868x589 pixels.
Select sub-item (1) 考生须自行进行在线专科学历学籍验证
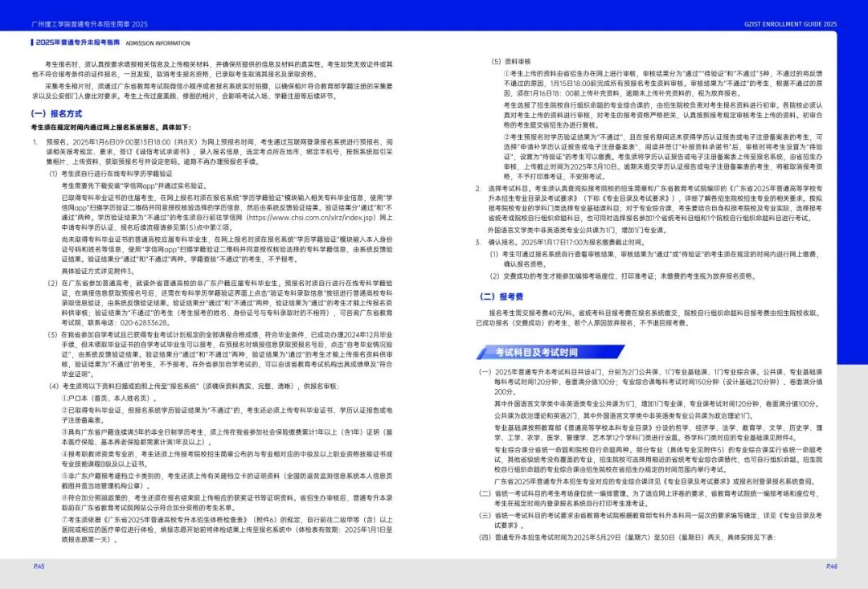(x=111, y=174)
